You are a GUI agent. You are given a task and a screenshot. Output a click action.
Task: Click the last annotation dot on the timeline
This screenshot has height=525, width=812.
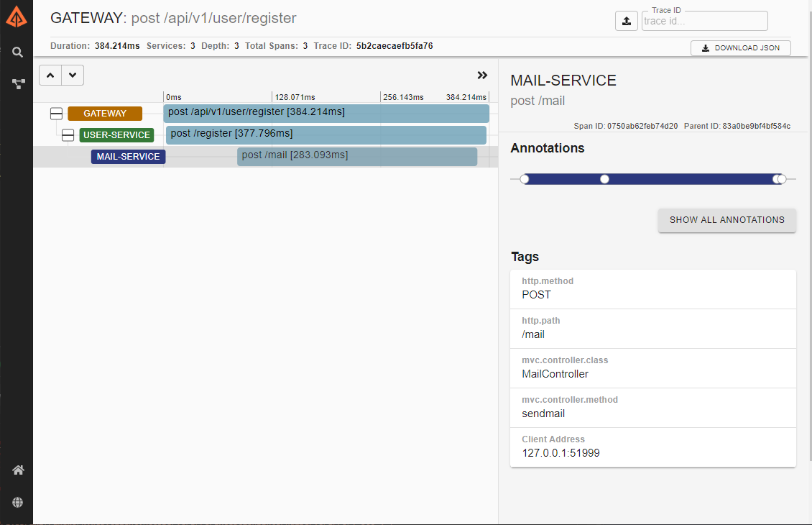(x=782, y=179)
